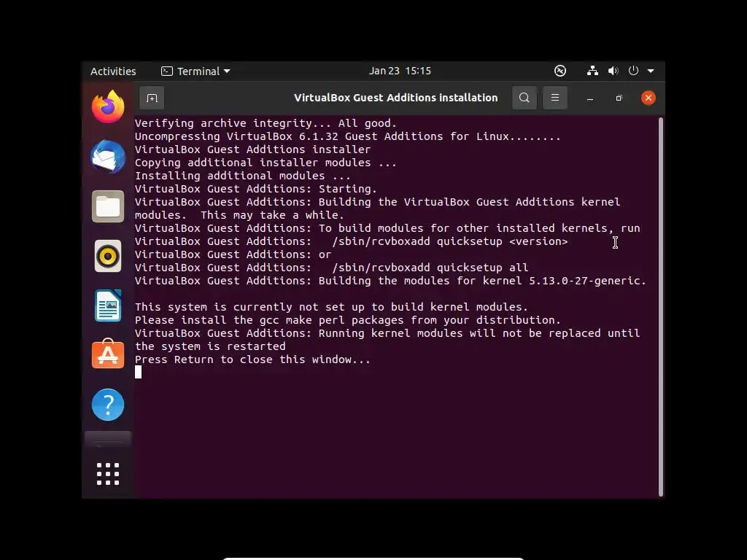Click the mounted disc item in dock
Image resolution: width=747 pixels, height=560 pixels.
[x=108, y=438]
